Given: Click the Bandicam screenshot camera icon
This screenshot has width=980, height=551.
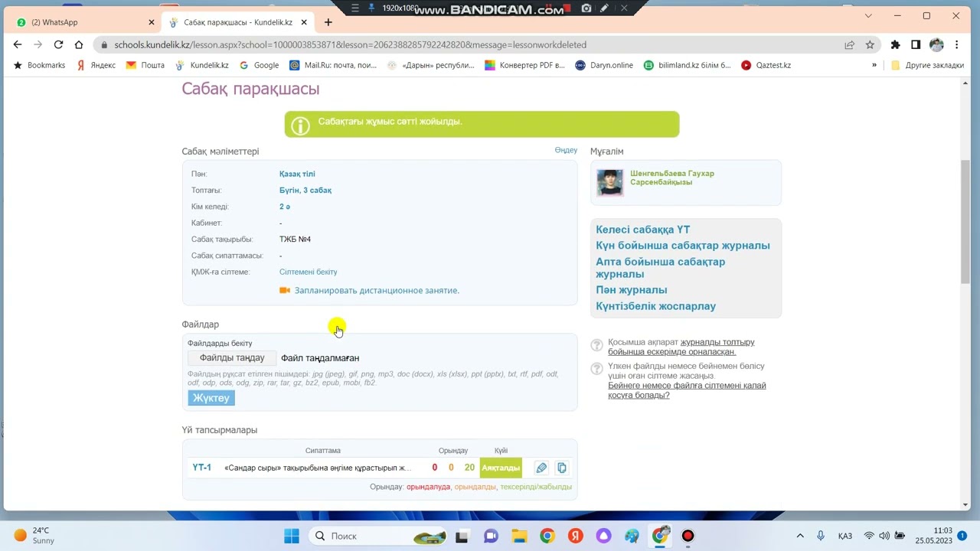Looking at the screenshot, I should (586, 8).
